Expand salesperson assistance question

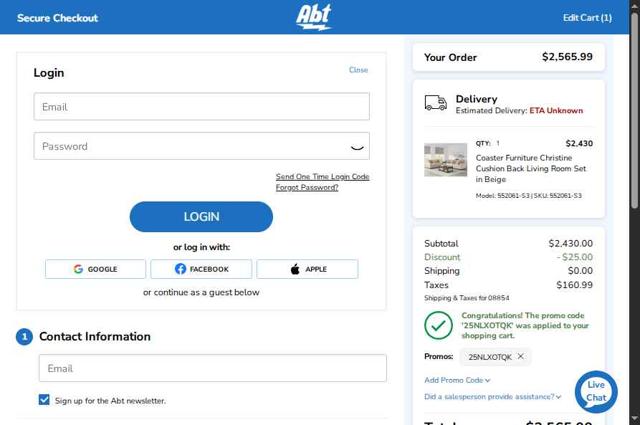click(492, 397)
